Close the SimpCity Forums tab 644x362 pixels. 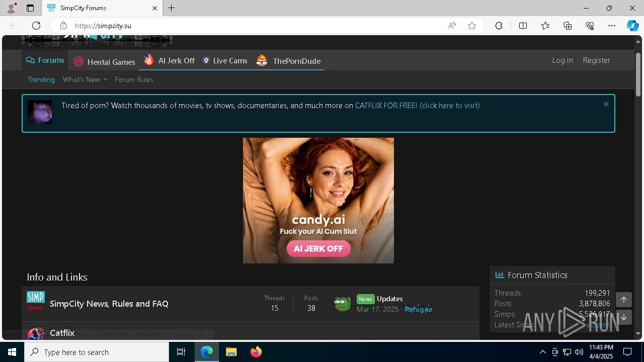[154, 8]
